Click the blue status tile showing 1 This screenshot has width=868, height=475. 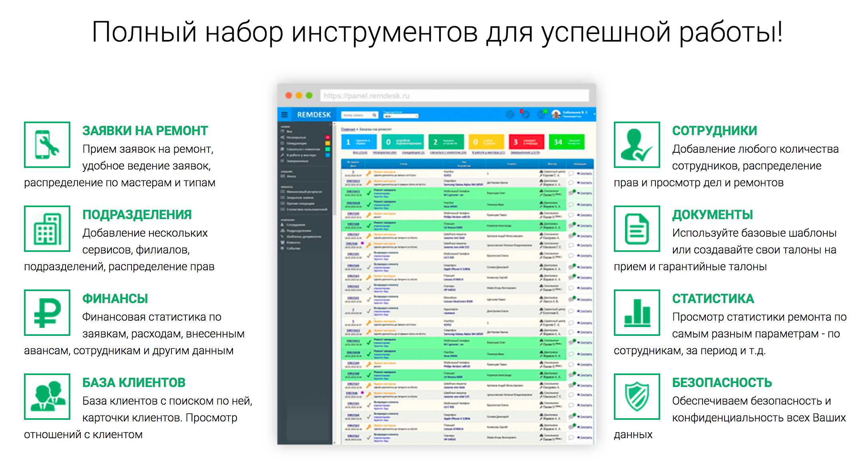click(358, 142)
